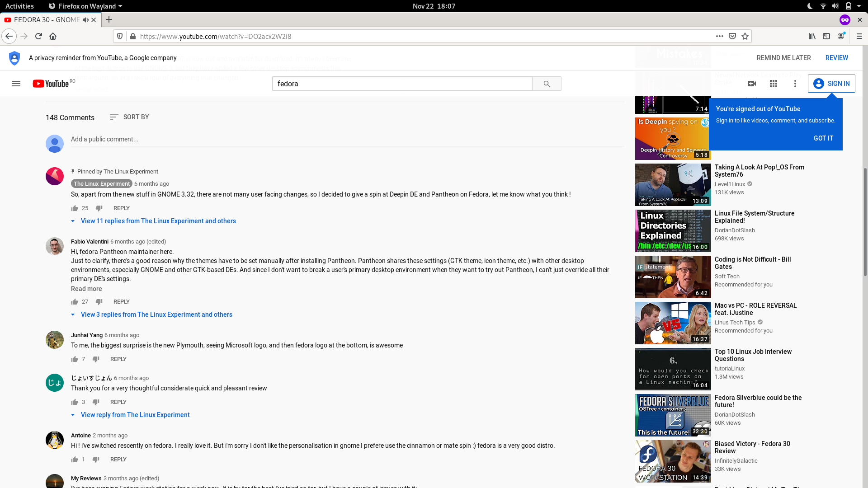Click REMIND ME LATER
This screenshot has width=868, height=488.
783,58
